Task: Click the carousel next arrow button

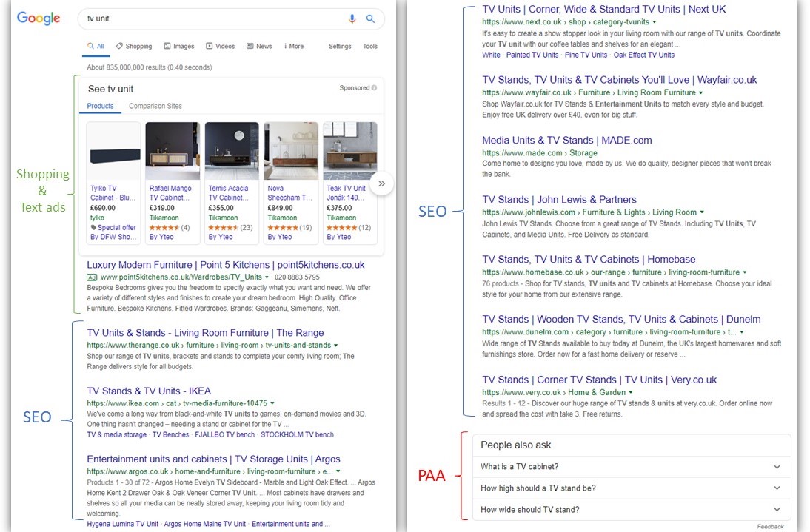Action: [381, 183]
